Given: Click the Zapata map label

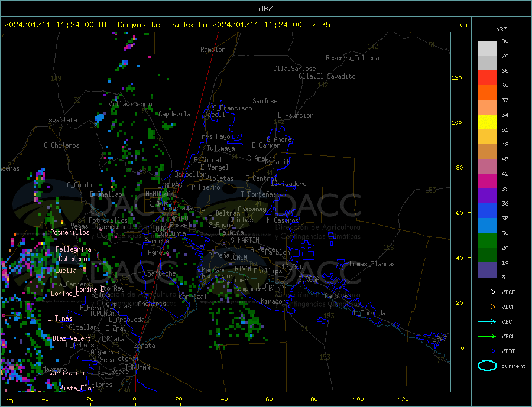Looking at the screenshot, I should tap(145, 346).
